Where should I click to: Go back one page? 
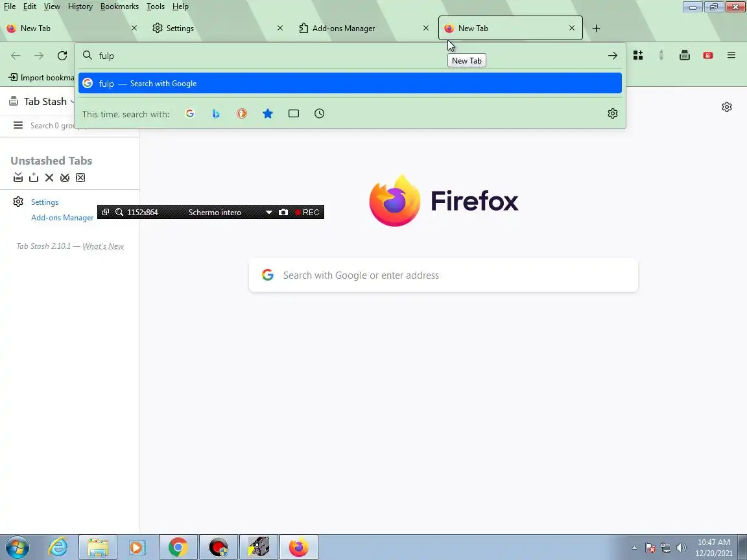point(16,56)
